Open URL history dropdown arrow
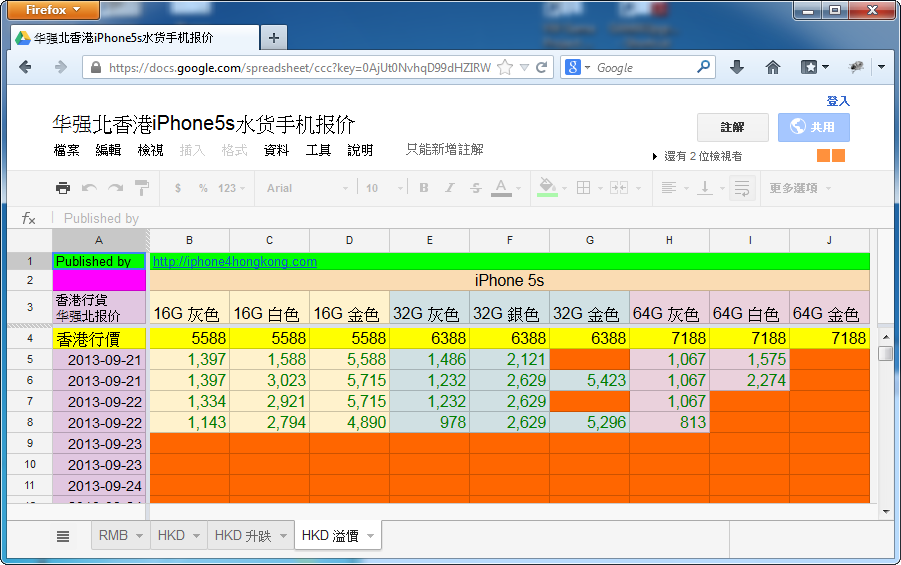Screen dimensions: 901x565 tap(524, 67)
